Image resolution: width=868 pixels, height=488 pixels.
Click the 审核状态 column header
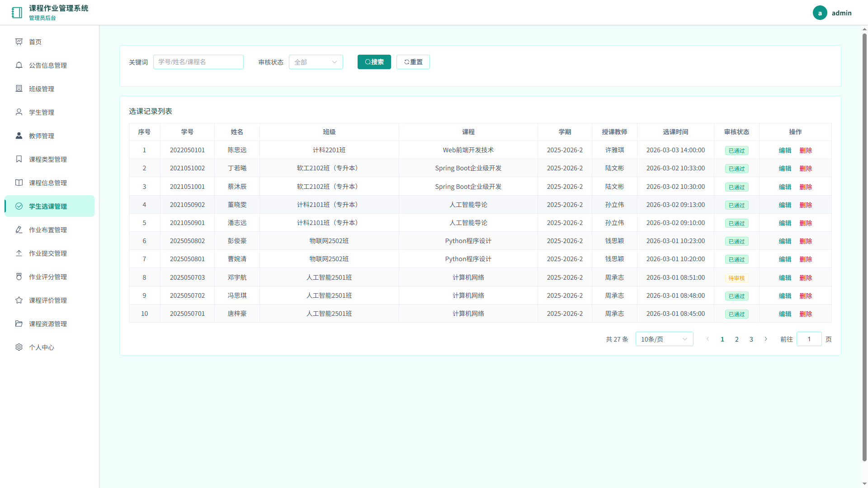(x=736, y=132)
